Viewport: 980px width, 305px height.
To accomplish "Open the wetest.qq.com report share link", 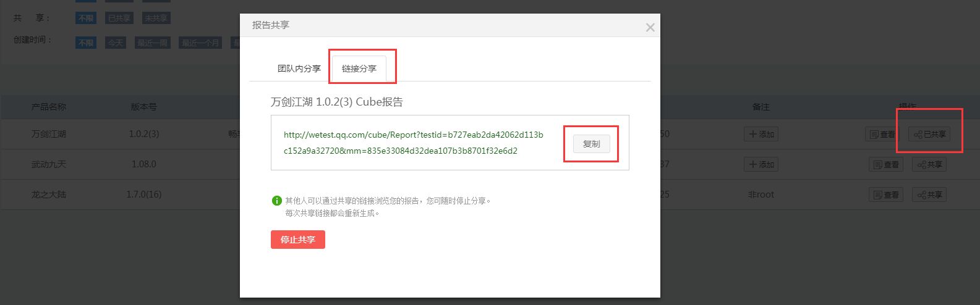I will pyautogui.click(x=413, y=143).
